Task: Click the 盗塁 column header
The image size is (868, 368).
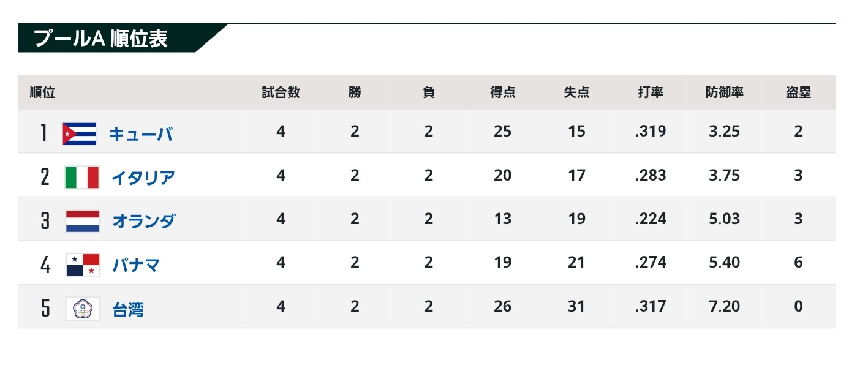Action: click(798, 92)
